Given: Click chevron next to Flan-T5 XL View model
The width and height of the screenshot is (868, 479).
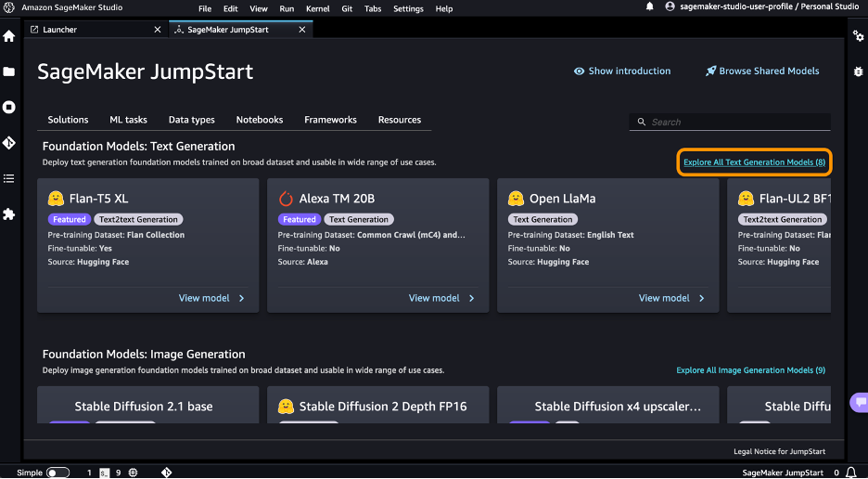Looking at the screenshot, I should click(x=241, y=298).
